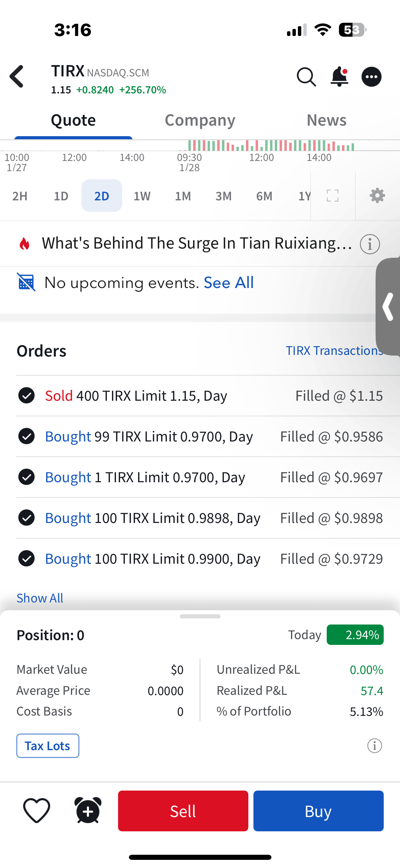Open TIRX Transactions link
Image resolution: width=400 pixels, height=868 pixels.
(x=334, y=350)
